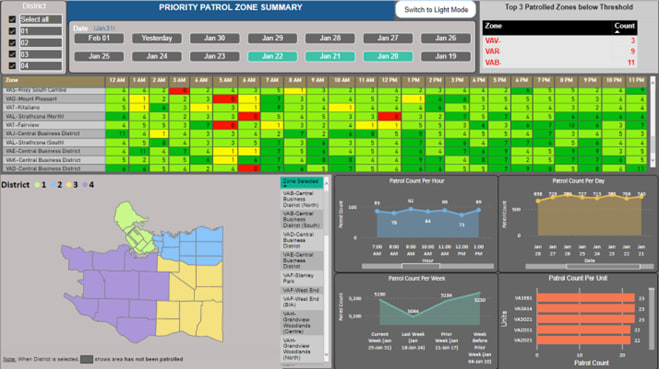Deselect the highlighted Jan 20 date button

click(387, 56)
